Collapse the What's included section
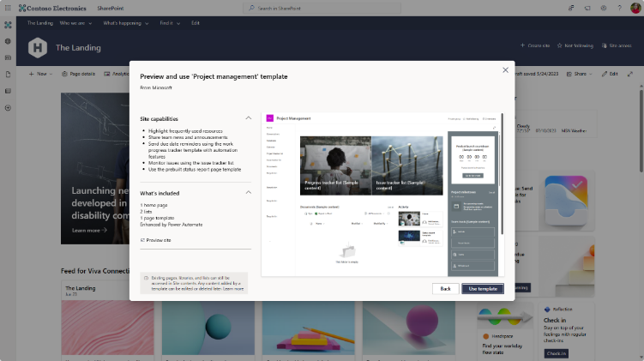The width and height of the screenshot is (644, 361). [x=249, y=193]
